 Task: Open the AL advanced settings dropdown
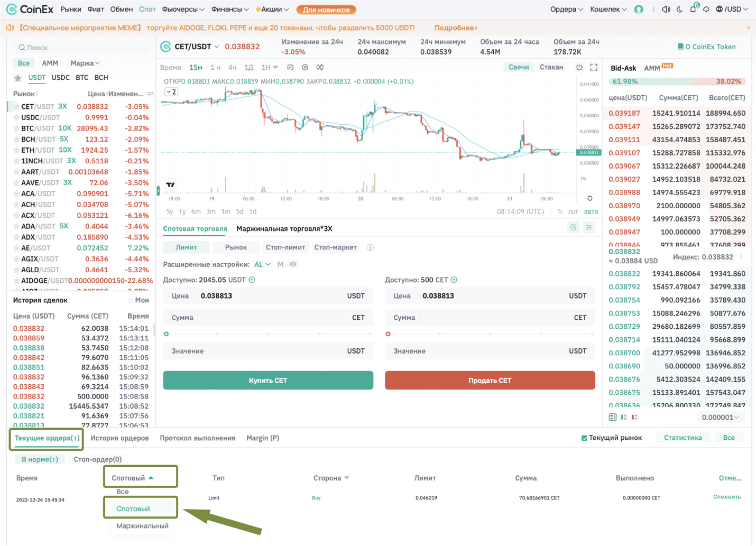pyautogui.click(x=262, y=264)
